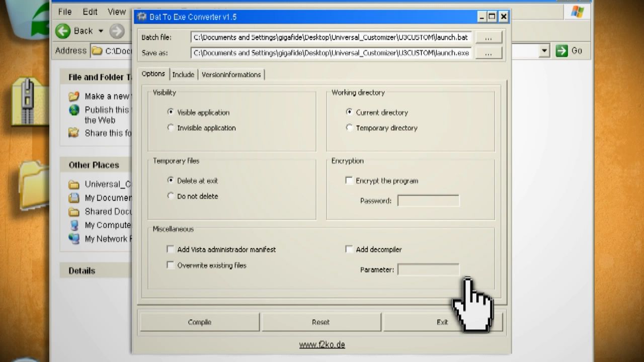
Task: Browse for batch file with the ... button
Action: click(x=488, y=38)
